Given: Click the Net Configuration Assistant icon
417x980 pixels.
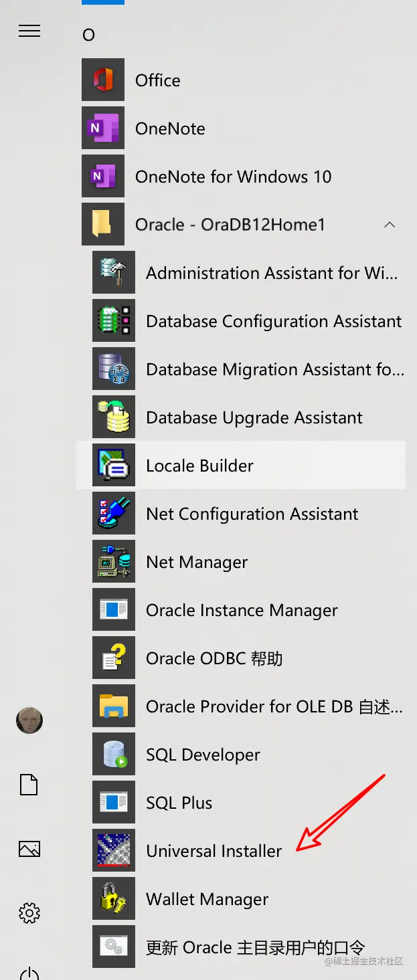Looking at the screenshot, I should click(x=114, y=514).
